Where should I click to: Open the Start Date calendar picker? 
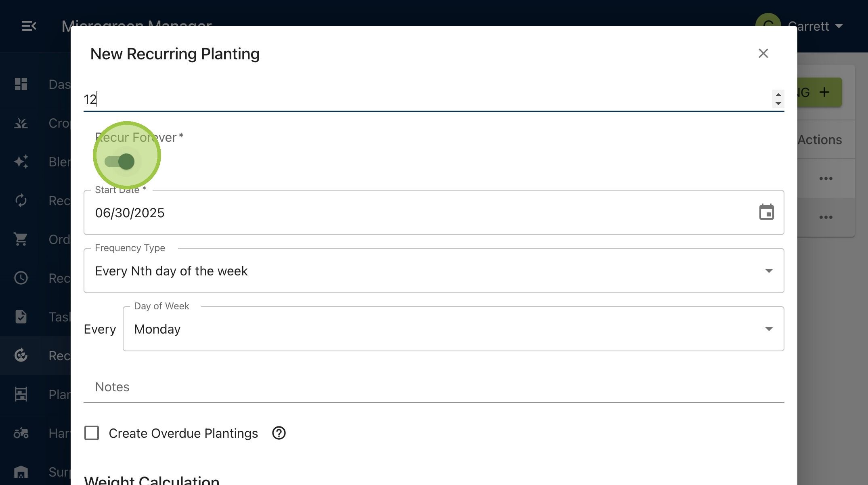(766, 212)
